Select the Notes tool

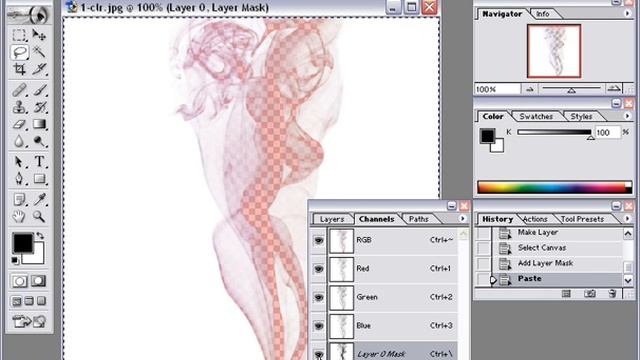(x=19, y=199)
